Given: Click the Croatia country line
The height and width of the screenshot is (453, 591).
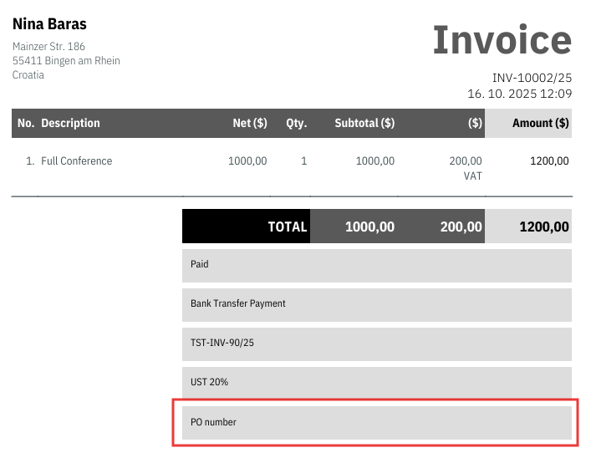Looking at the screenshot, I should 28,75.
